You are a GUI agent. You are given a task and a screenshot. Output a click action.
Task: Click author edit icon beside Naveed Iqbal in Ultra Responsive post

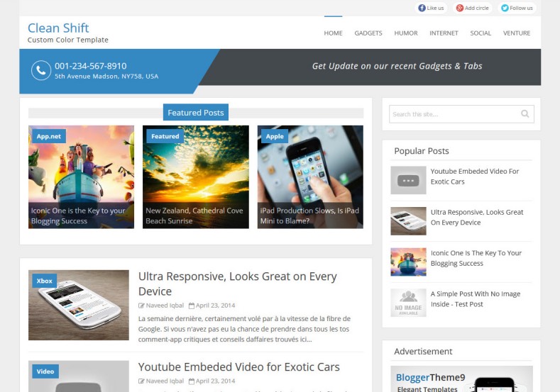[x=141, y=306]
